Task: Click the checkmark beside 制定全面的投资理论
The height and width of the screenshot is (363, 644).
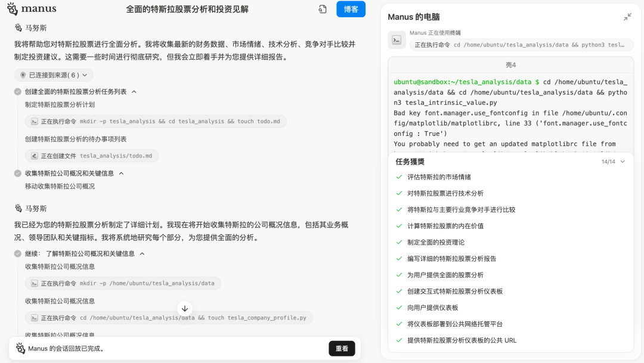Action: pyautogui.click(x=399, y=242)
